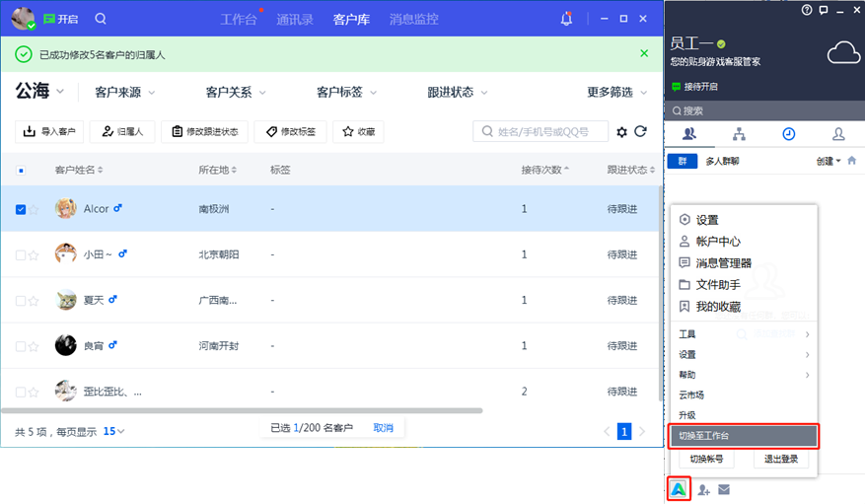Screen dimensions: 865x504
Task: Open the 跟进状态 filter dropdown
Action: click(x=458, y=92)
